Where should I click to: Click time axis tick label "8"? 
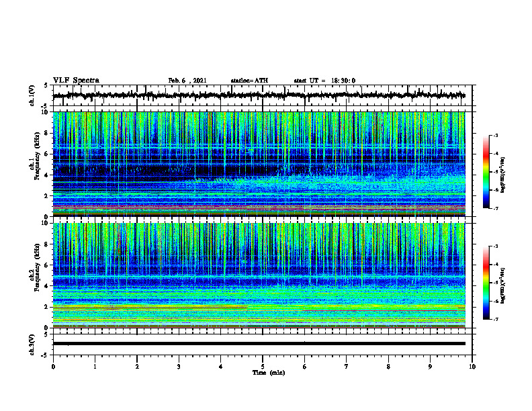388,367
